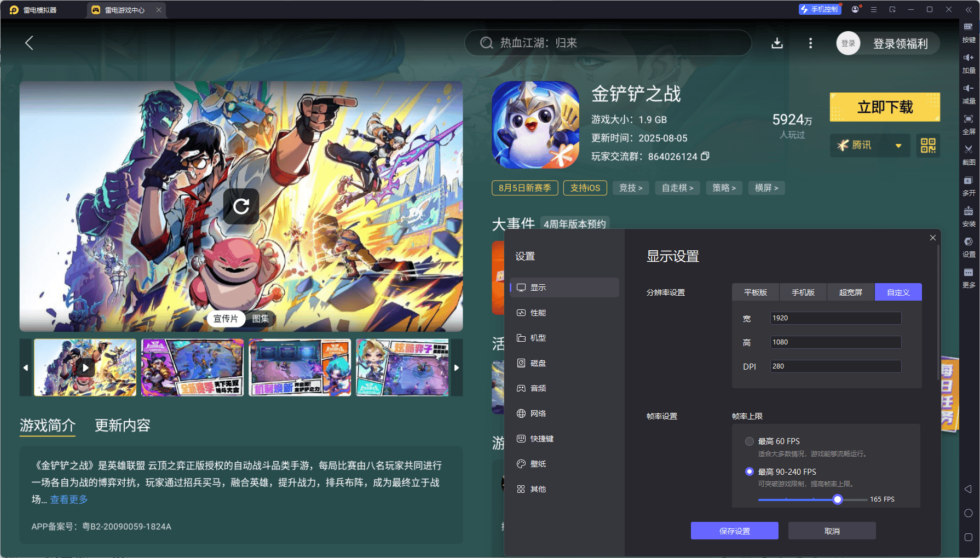The image size is (980, 558).
Task: Select the 最高60 FPS option
Action: click(x=750, y=441)
